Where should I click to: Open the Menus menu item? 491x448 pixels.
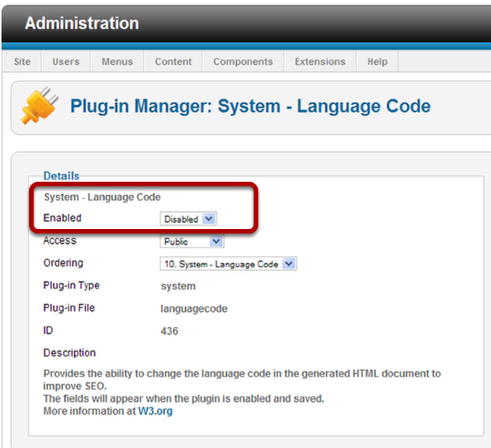click(117, 62)
